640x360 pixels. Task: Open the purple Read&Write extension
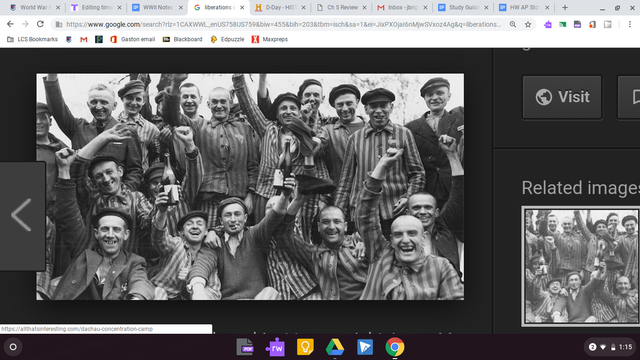click(x=548, y=24)
